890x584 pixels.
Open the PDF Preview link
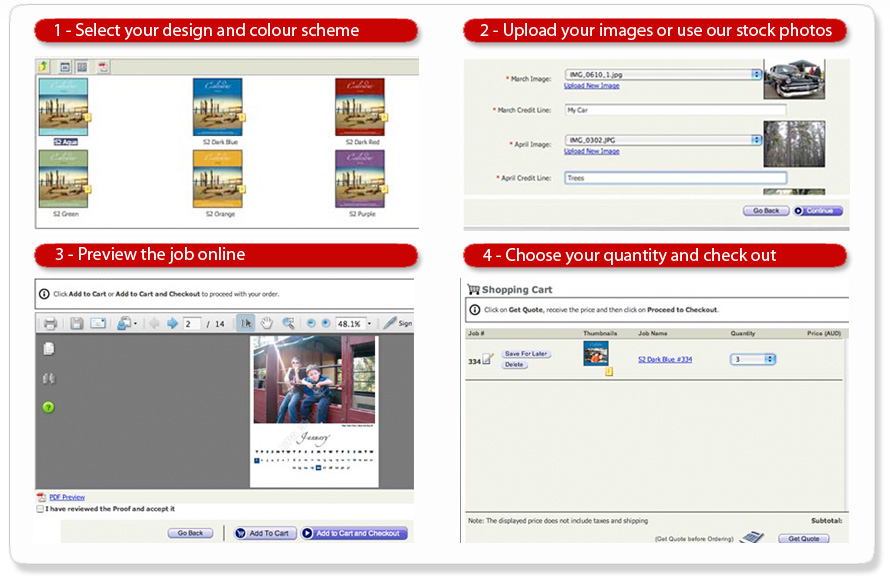point(67,497)
